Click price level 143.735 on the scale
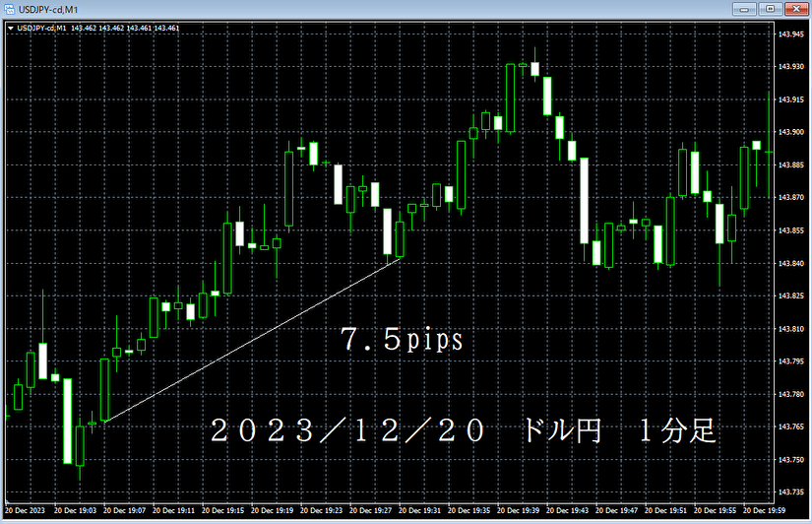 click(791, 492)
